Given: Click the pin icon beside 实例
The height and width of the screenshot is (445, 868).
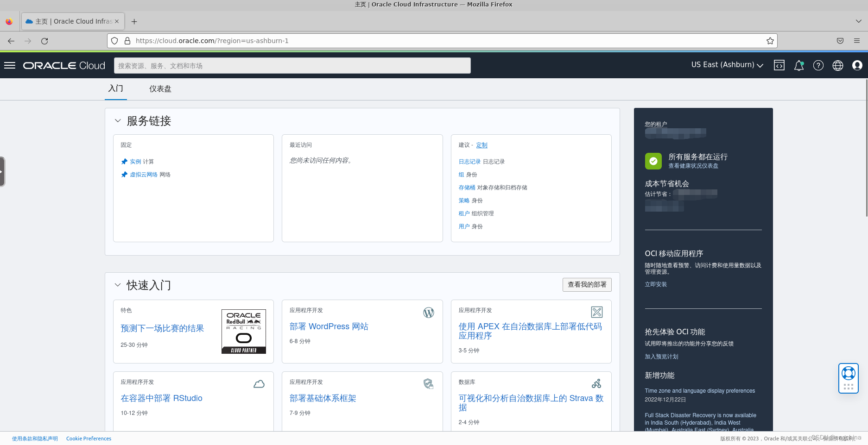Looking at the screenshot, I should click(124, 162).
